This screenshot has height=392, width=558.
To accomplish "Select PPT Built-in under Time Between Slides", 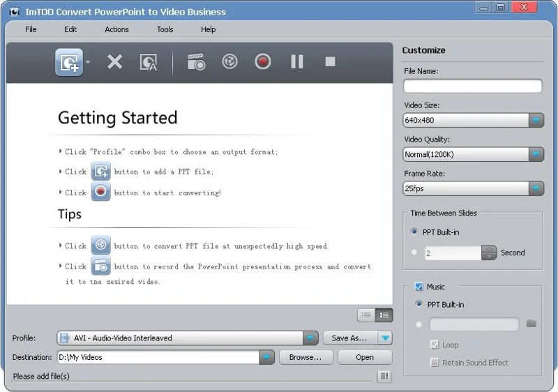I will pyautogui.click(x=414, y=232).
